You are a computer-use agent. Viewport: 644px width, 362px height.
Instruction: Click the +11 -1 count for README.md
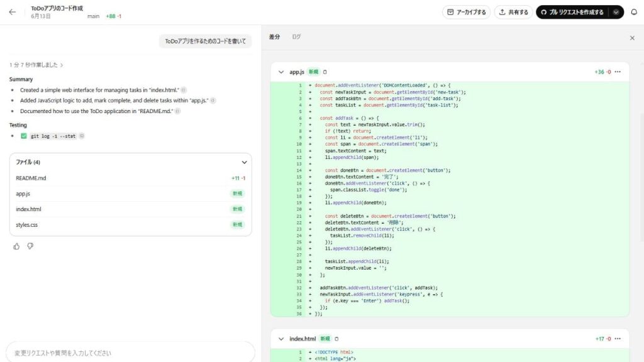(238, 178)
